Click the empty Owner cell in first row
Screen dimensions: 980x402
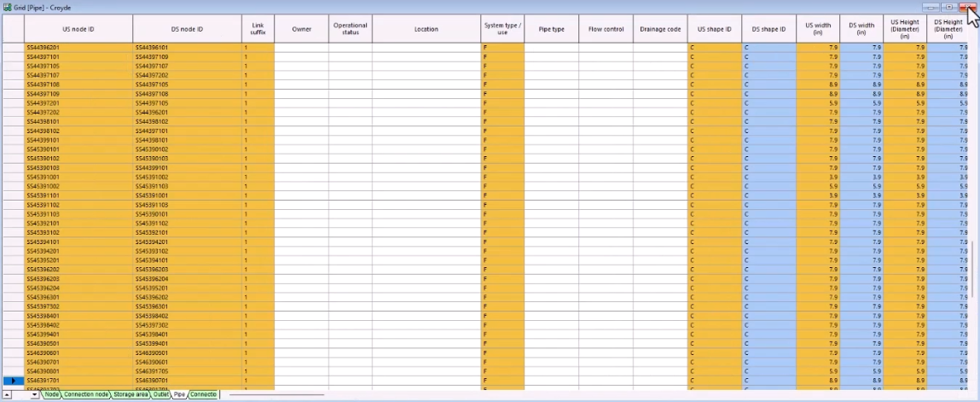pos(301,48)
